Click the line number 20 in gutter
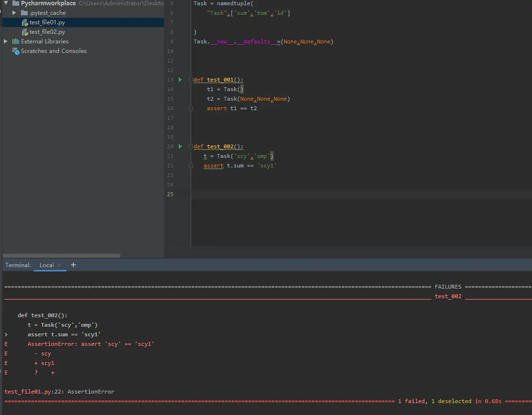This screenshot has height=415, width=532. point(170,147)
